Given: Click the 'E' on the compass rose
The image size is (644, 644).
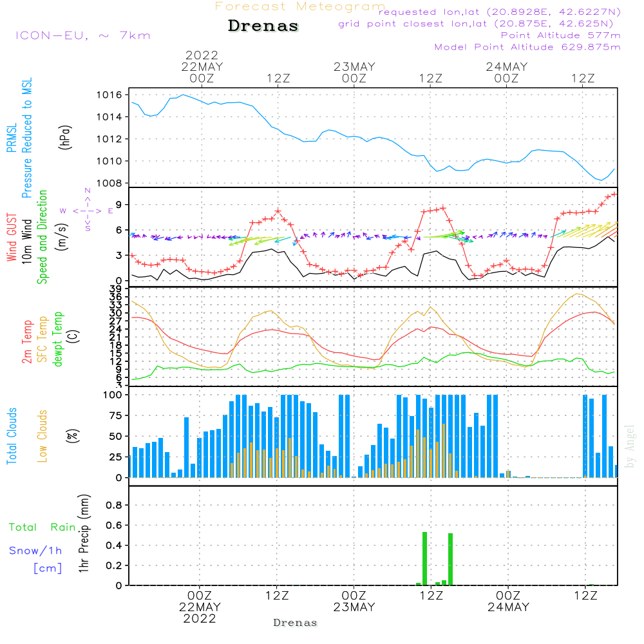Looking at the screenshot, I should click(x=111, y=211).
